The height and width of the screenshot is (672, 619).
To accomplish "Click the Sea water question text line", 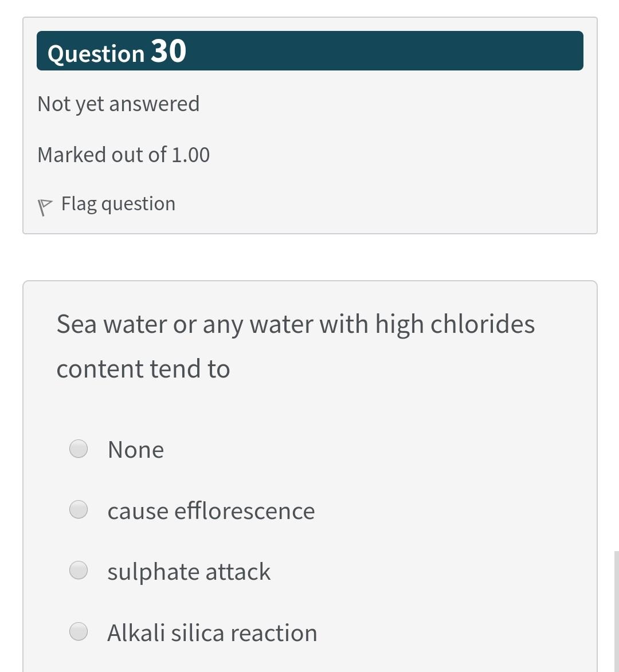I will (x=295, y=324).
